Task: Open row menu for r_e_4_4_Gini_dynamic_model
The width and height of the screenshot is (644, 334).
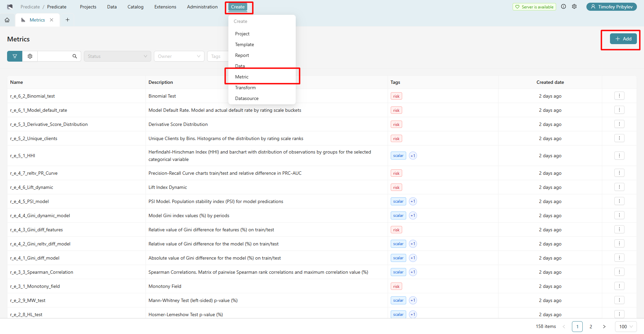Action: [x=619, y=215]
